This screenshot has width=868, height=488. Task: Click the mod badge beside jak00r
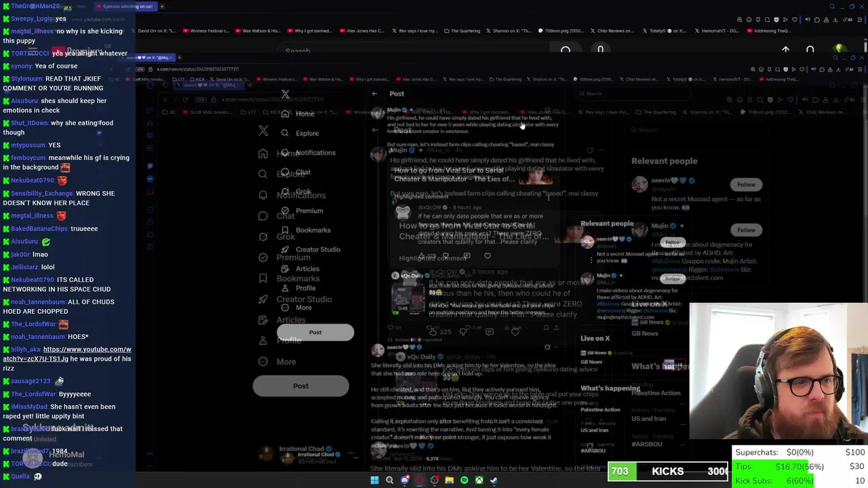[x=6, y=255]
